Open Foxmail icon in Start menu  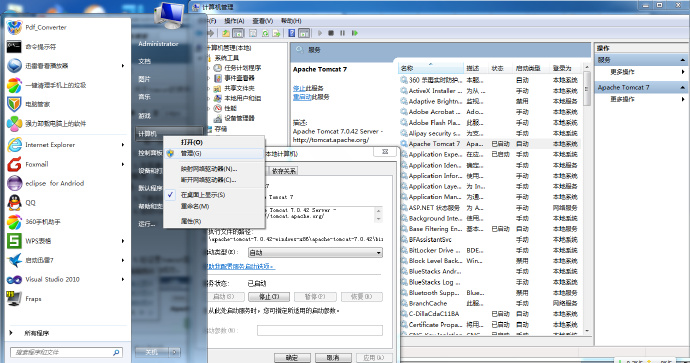coord(14,164)
